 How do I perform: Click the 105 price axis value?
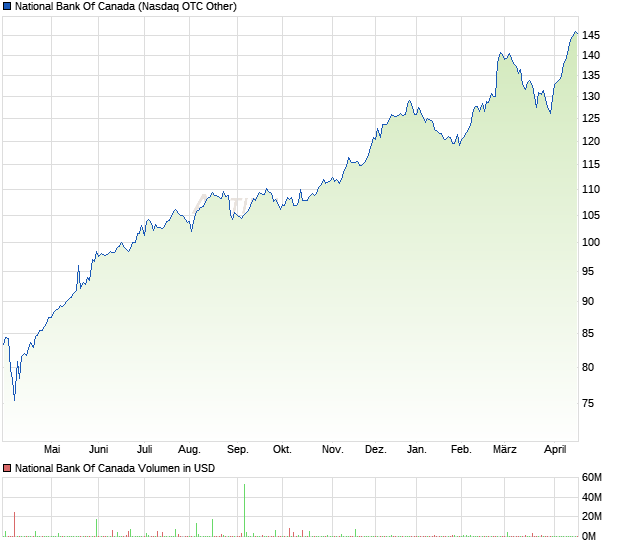[591, 215]
